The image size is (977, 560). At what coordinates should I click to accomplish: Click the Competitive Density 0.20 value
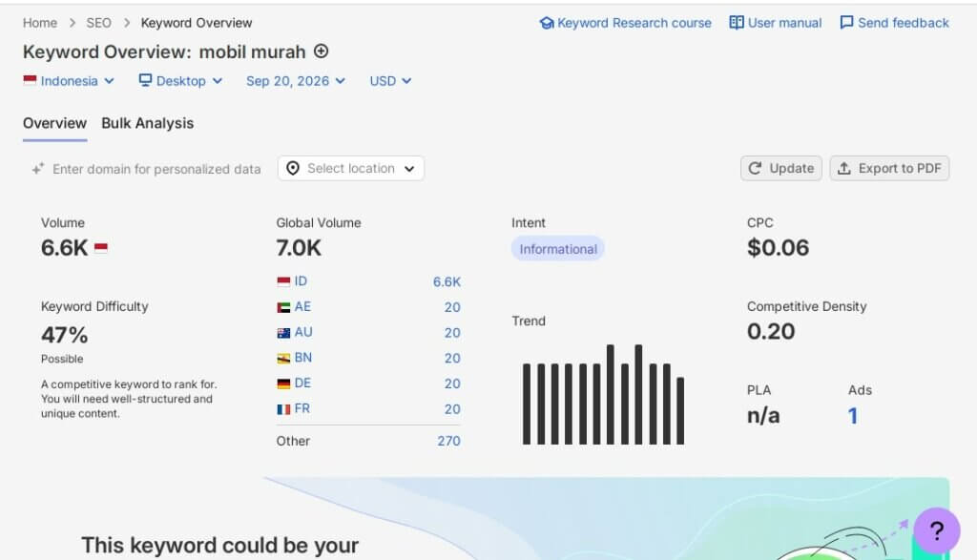pos(771,331)
